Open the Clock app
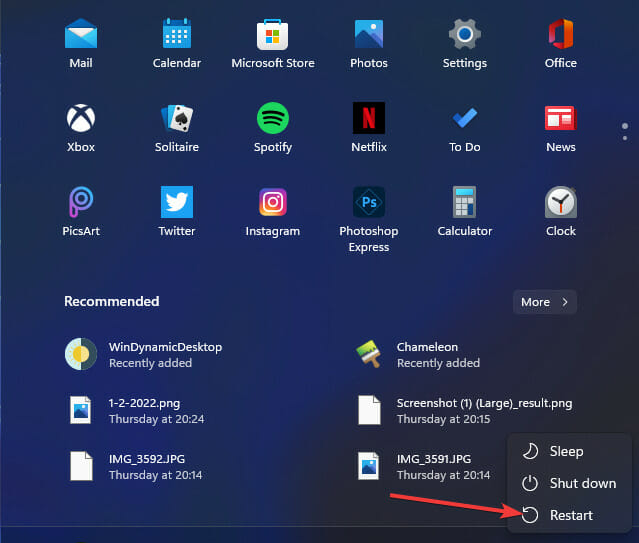This screenshot has width=639, height=543. point(561,211)
